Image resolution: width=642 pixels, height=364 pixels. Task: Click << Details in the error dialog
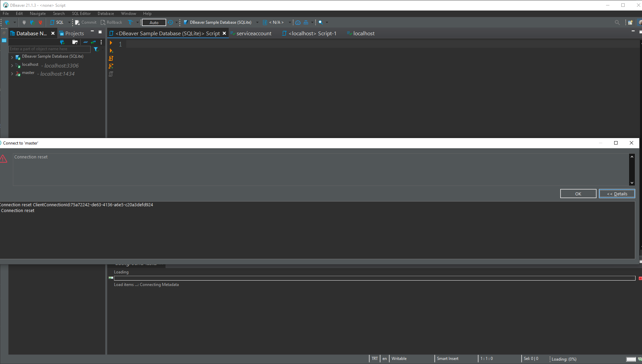point(617,193)
